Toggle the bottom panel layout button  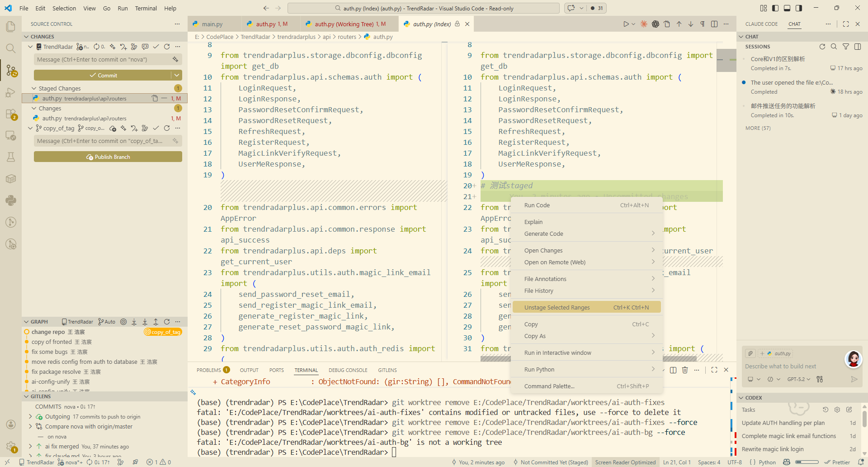coord(787,8)
